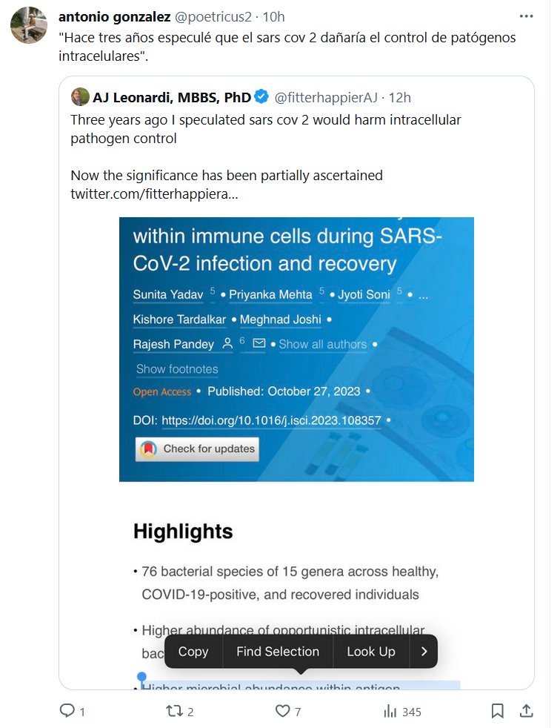Open the three-dot more options menu
This screenshot has width=560, height=728.
tap(526, 16)
